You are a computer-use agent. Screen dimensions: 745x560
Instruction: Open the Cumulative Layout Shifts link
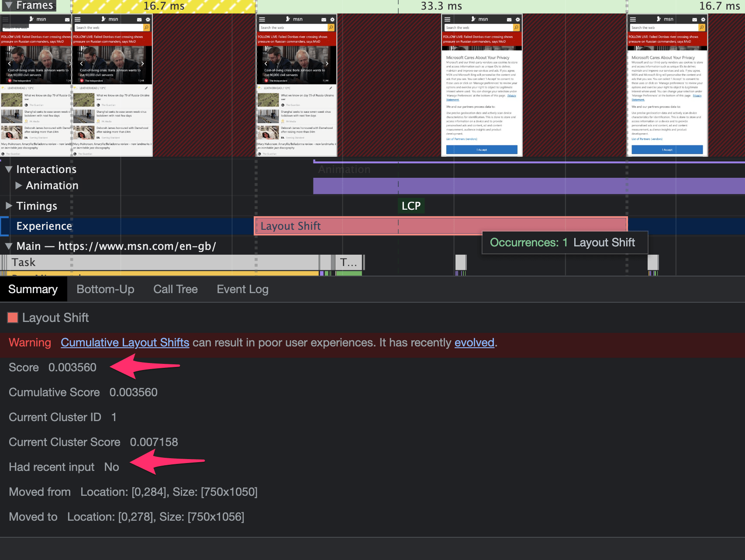[x=125, y=342]
